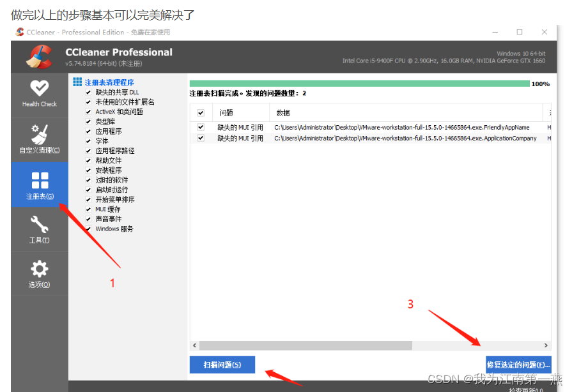This screenshot has height=392, width=572.
Task: Select the Registry (注册表) sidebar tab
Action: pos(40,185)
